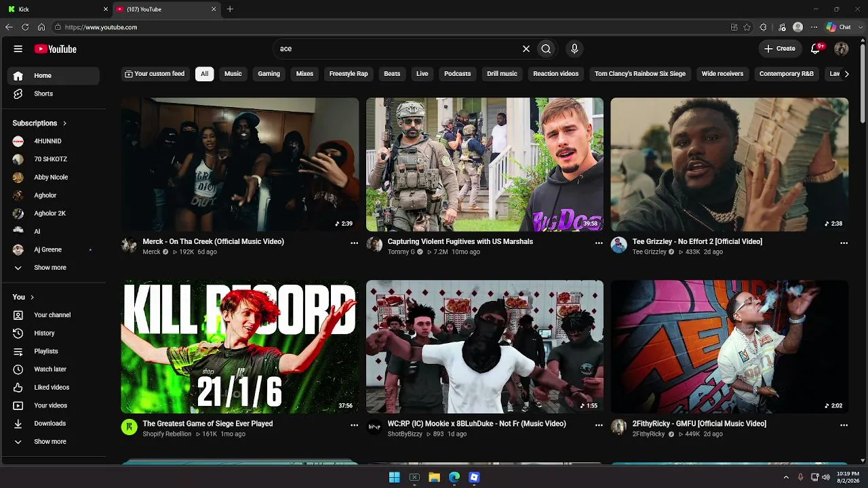
Task: Select Home in the sidebar
Action: (x=54, y=76)
